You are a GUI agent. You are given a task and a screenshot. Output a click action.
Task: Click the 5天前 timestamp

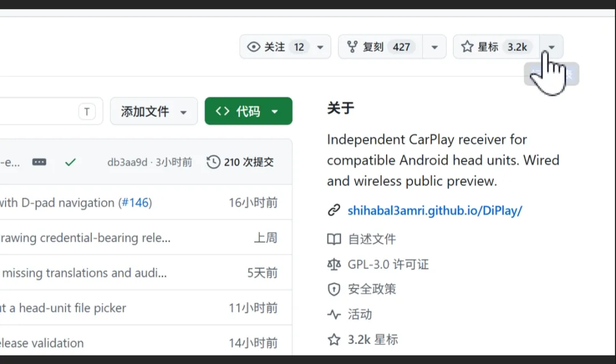[x=262, y=273]
